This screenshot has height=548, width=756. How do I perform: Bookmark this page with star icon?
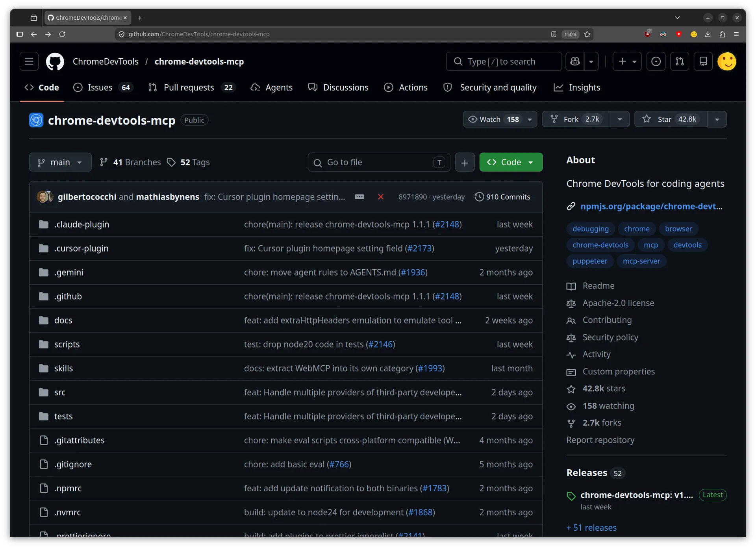[587, 34]
